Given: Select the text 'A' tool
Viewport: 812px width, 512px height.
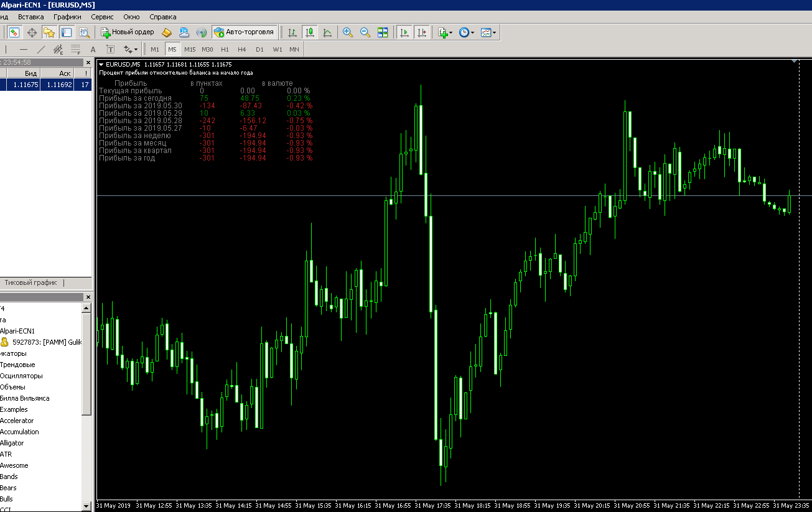Looking at the screenshot, I should (93, 49).
